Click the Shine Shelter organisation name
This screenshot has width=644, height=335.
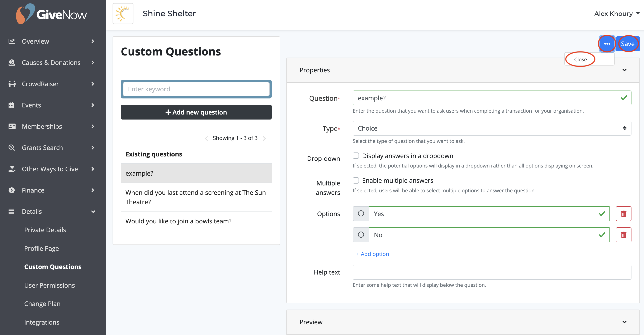pyautogui.click(x=169, y=14)
